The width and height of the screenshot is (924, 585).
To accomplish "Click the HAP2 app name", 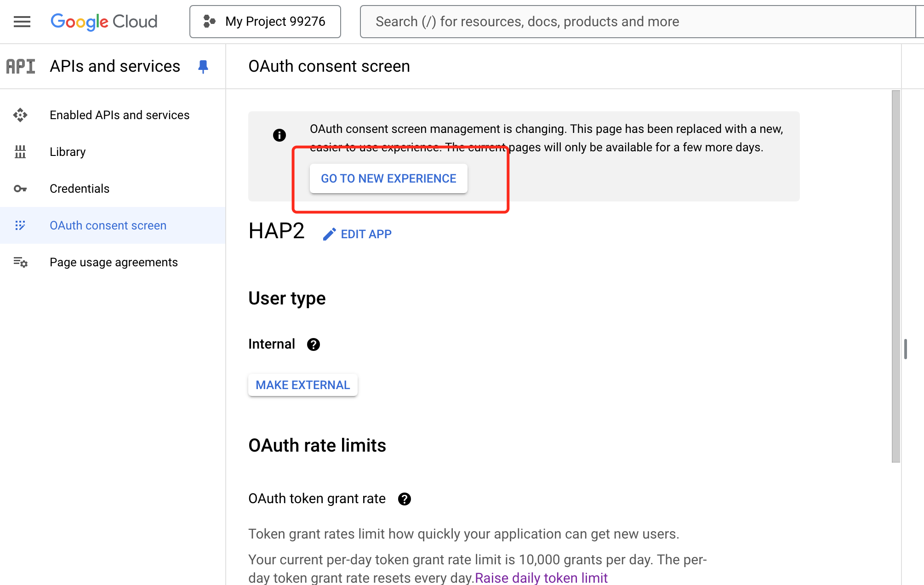I will pyautogui.click(x=276, y=231).
